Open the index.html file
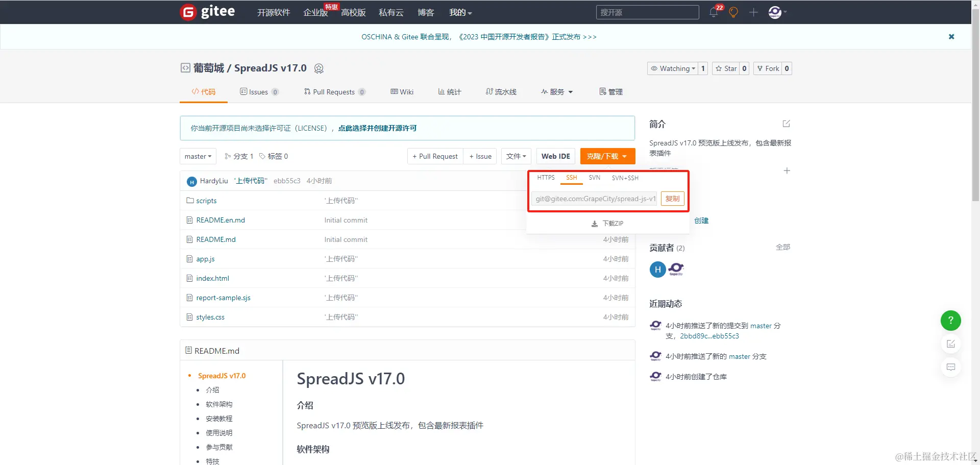The height and width of the screenshot is (465, 980). tap(212, 278)
